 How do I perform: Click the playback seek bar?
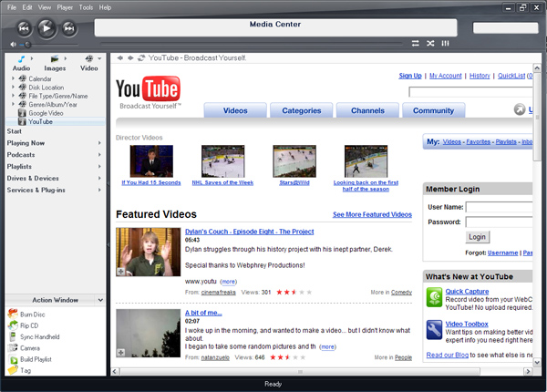[252, 44]
